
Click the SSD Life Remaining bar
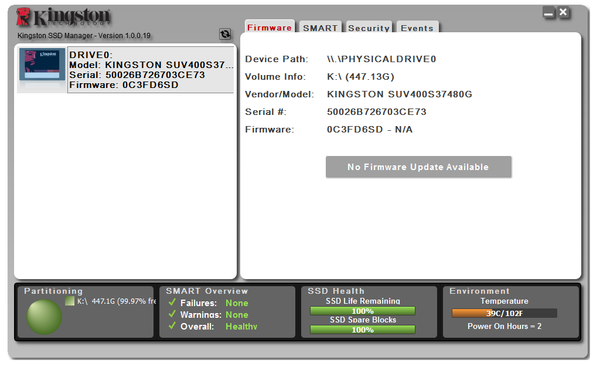(x=362, y=311)
